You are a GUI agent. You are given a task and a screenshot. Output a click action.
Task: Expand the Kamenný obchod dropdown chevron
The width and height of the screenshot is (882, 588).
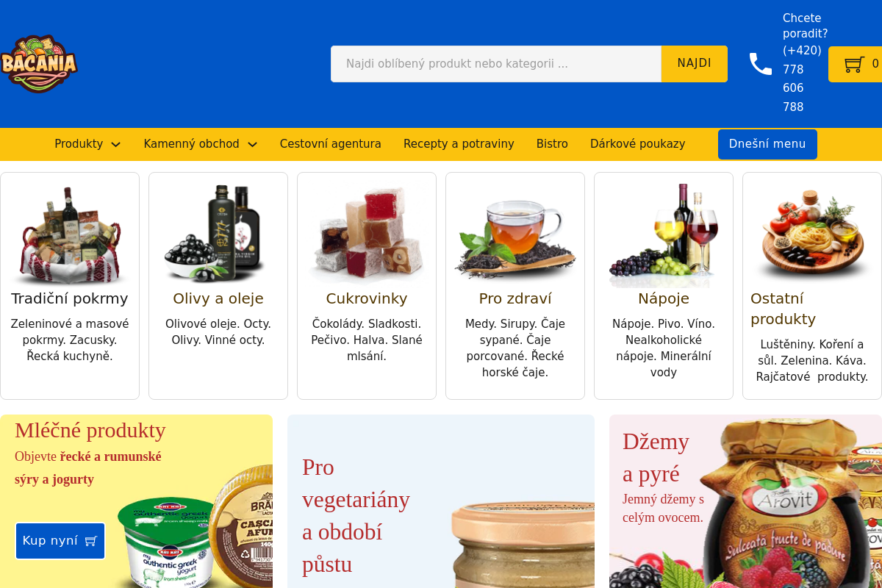252,145
